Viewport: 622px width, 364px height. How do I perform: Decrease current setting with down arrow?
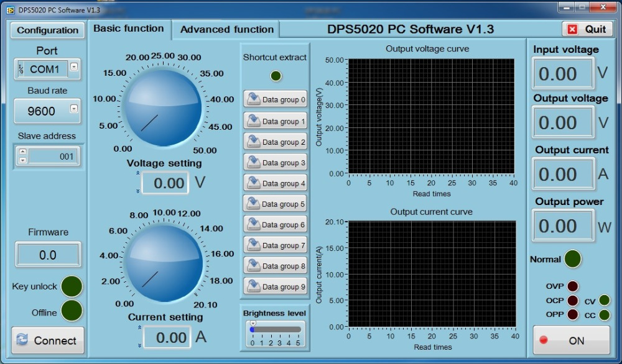[139, 345]
